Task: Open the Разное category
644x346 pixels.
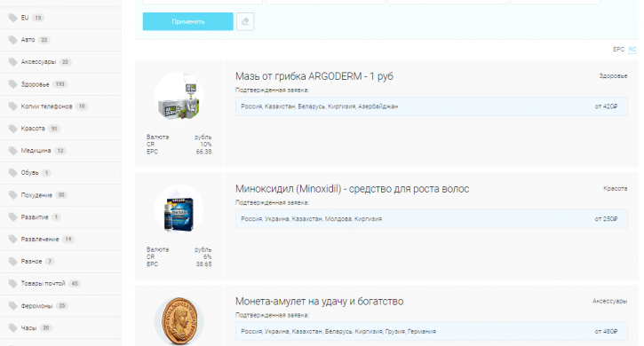Action: [31, 262]
